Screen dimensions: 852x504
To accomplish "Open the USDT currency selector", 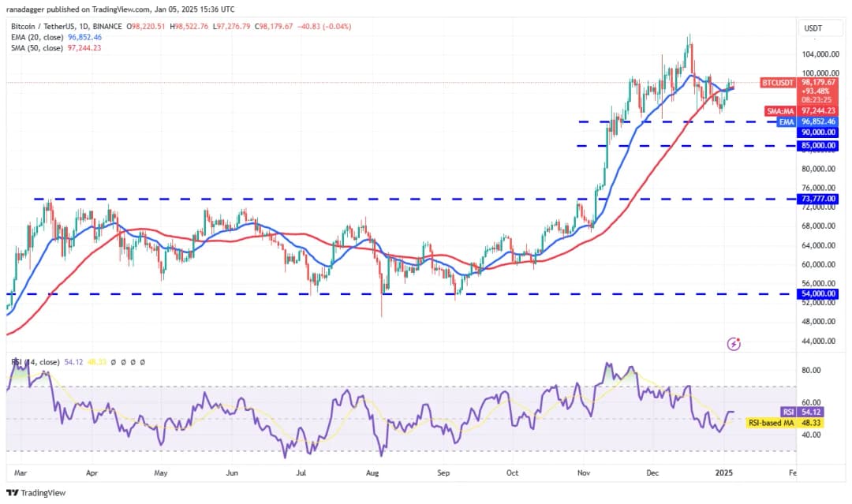I will click(812, 28).
